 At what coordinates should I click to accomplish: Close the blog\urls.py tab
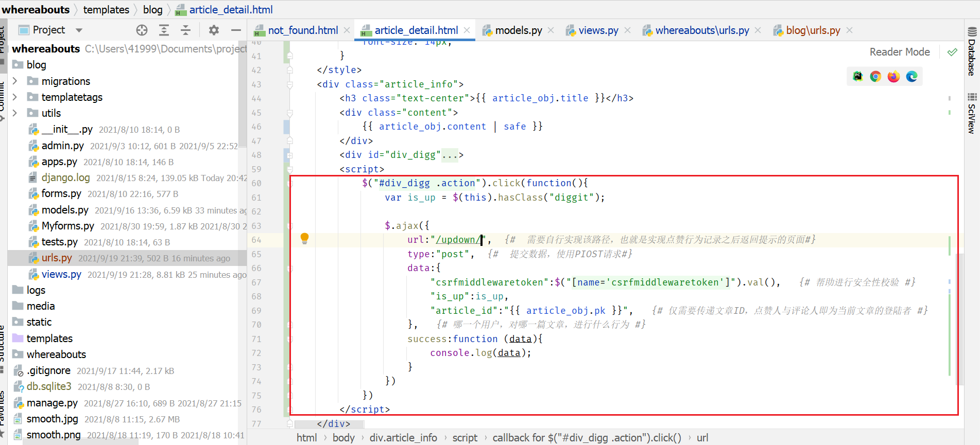[x=849, y=30]
